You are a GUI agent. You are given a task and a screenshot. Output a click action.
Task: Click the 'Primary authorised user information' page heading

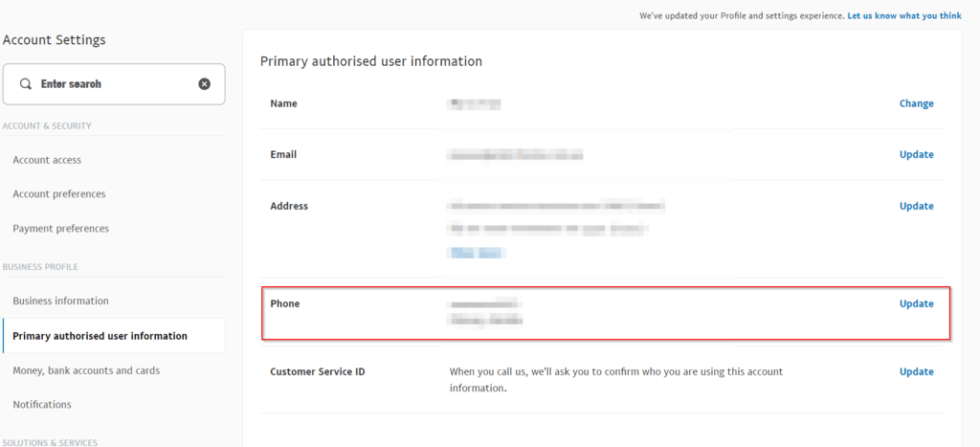coord(371,61)
